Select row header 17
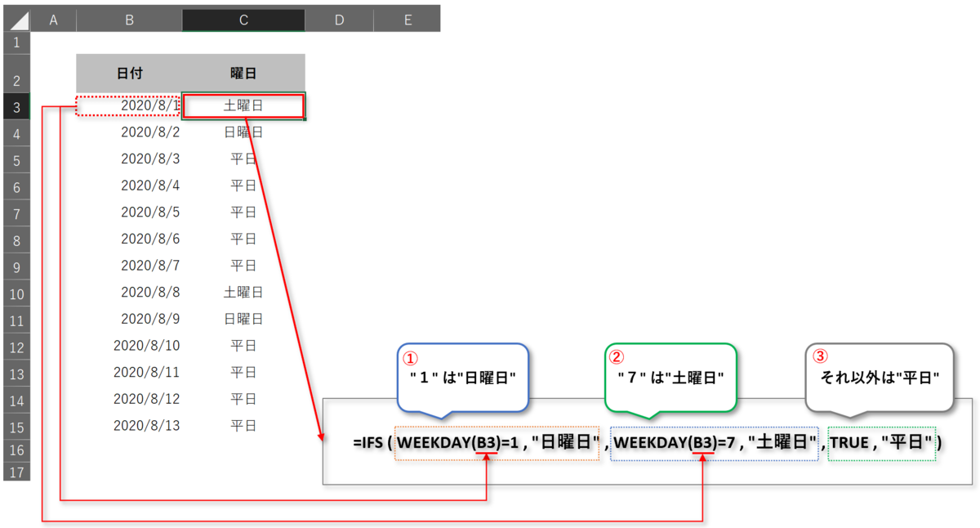 tap(16, 472)
